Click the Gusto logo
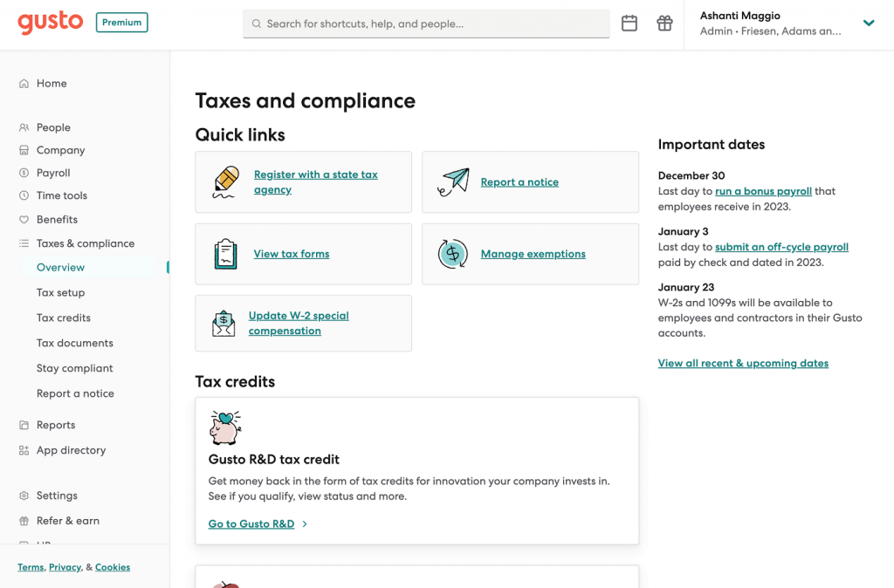This screenshot has width=894, height=588. [50, 23]
